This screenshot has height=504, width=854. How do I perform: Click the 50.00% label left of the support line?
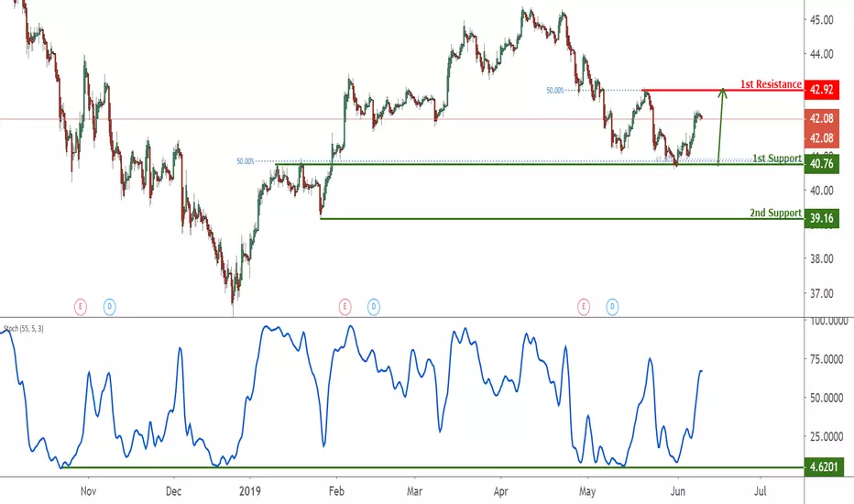(245, 161)
